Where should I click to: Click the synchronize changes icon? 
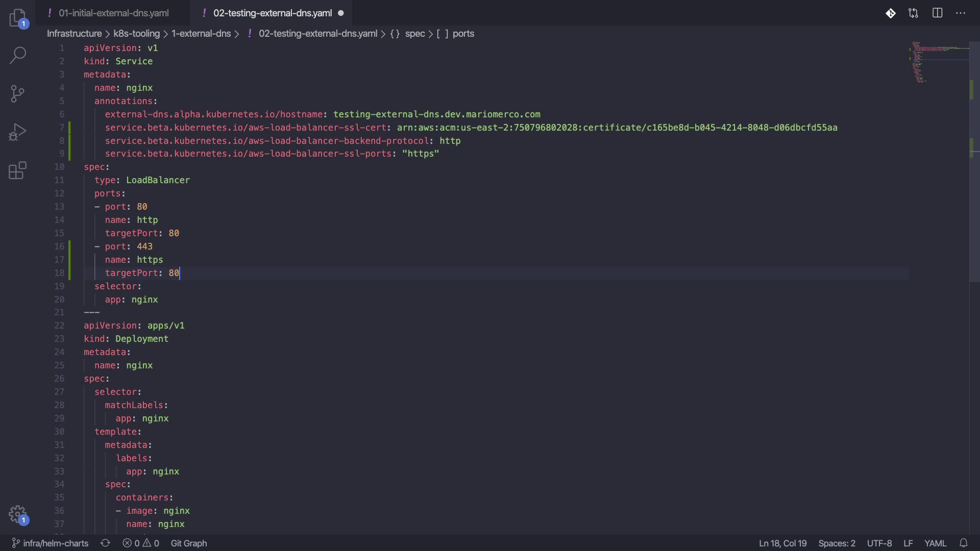[x=105, y=543]
